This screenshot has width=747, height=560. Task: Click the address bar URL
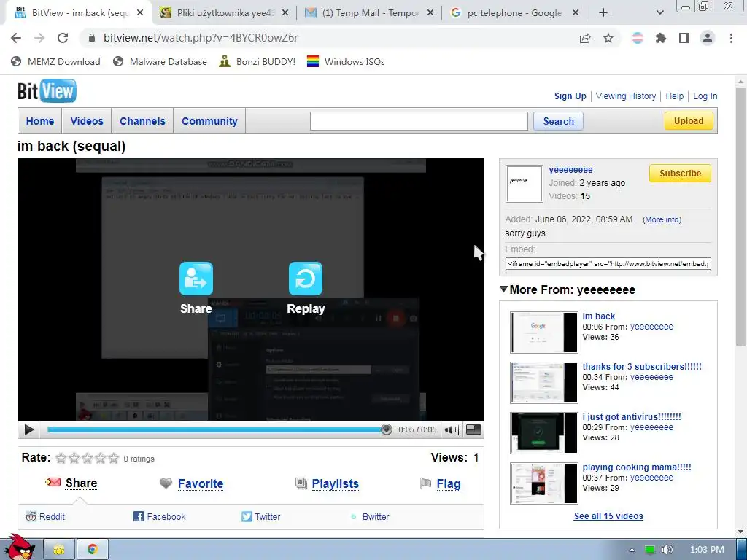pyautogui.click(x=201, y=38)
